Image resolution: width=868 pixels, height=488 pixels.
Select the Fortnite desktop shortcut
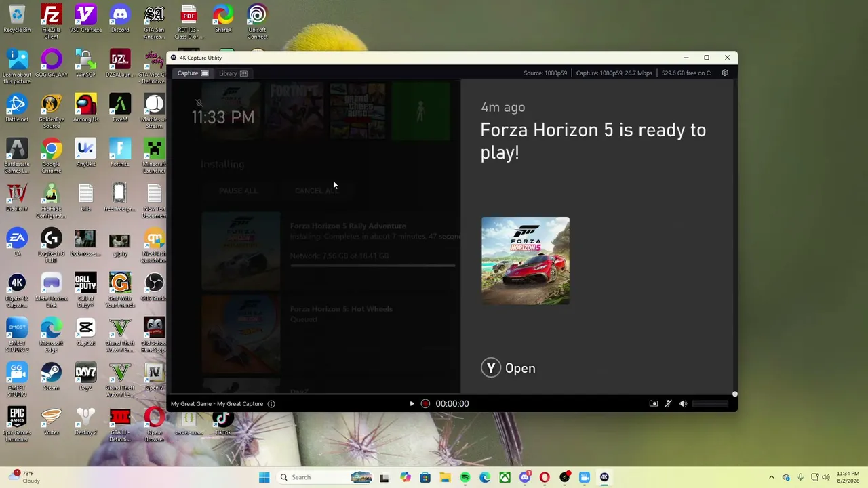120,153
